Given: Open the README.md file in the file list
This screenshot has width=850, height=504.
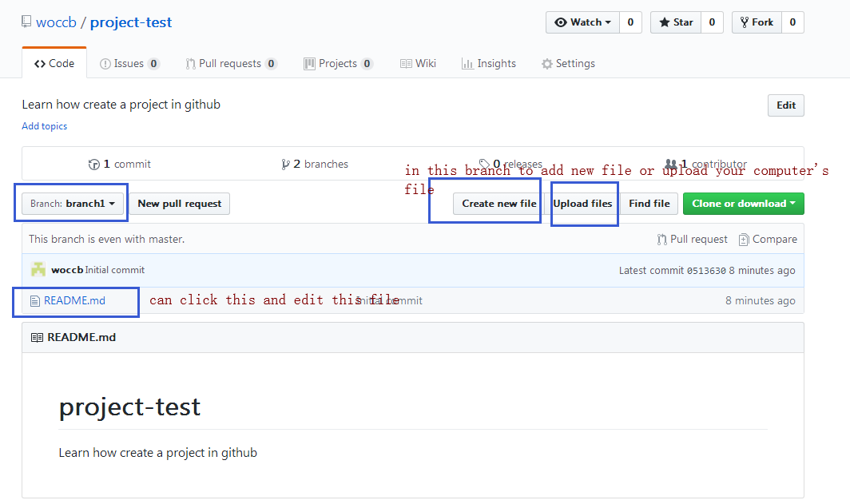Looking at the screenshot, I should [x=74, y=300].
